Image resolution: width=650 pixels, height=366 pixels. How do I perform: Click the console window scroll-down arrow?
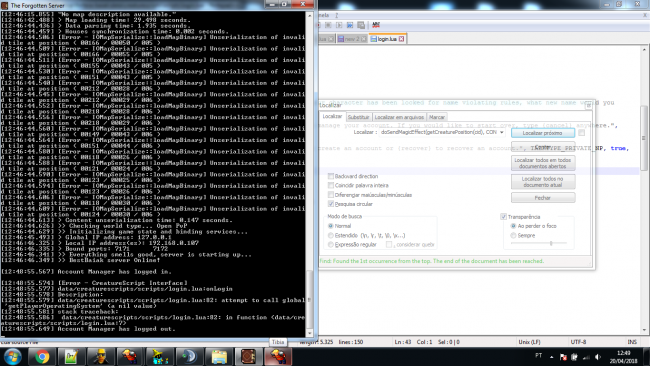click(x=309, y=333)
